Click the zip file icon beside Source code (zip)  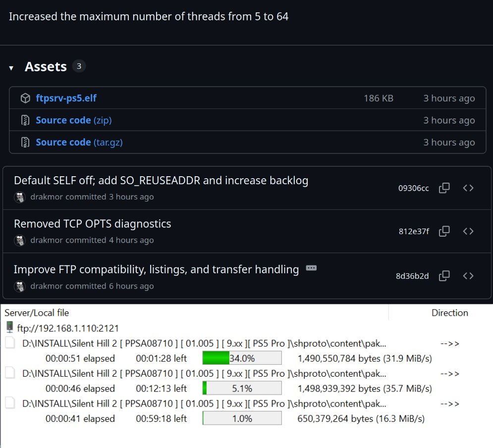click(25, 120)
